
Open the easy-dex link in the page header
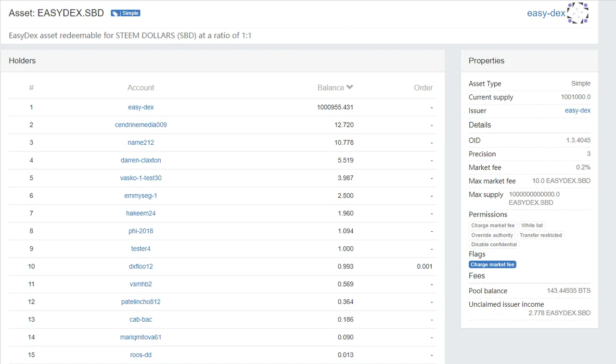point(546,13)
